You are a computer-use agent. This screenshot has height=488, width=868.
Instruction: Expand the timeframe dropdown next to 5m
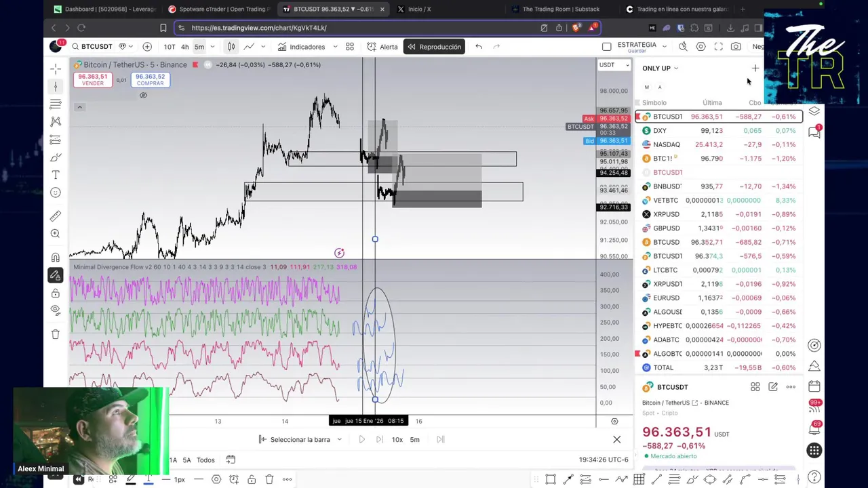coord(212,47)
